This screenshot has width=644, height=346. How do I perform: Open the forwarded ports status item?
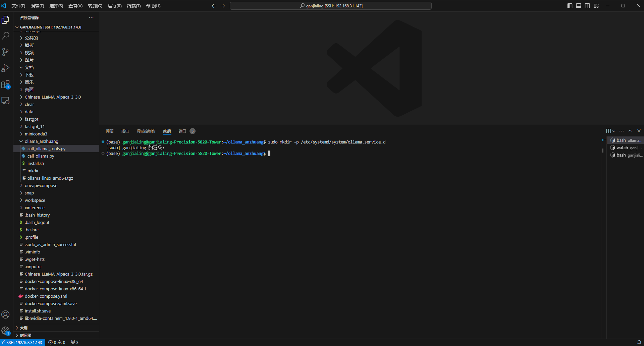[75, 342]
